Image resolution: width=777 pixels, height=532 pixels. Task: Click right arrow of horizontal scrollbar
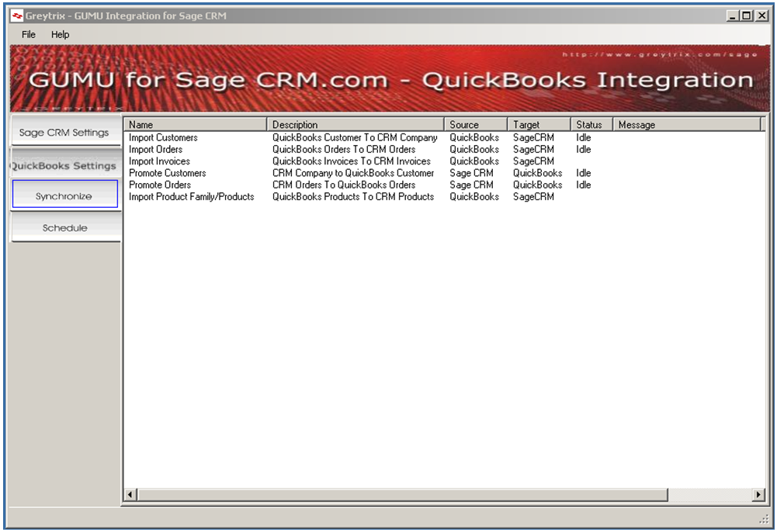pyautogui.click(x=758, y=495)
